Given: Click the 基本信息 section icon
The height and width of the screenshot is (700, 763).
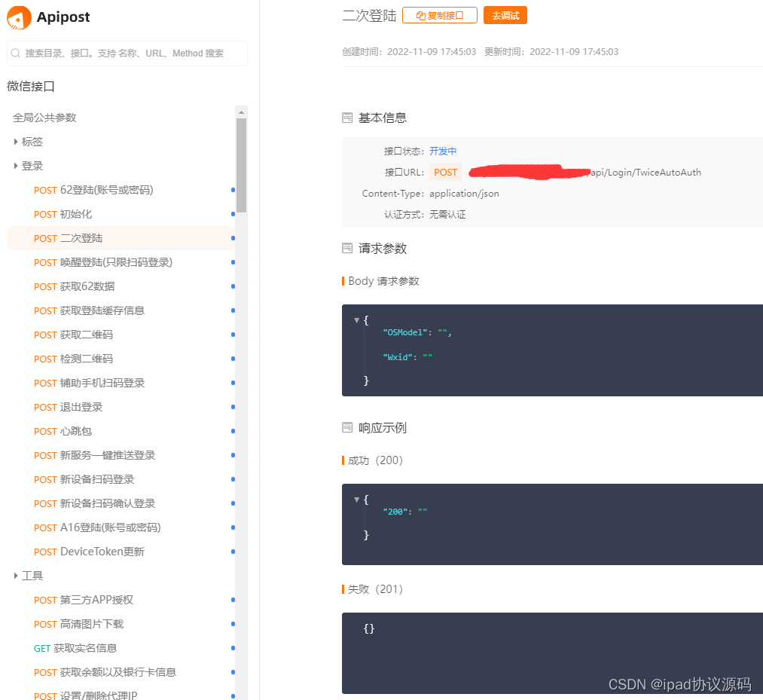Looking at the screenshot, I should click(x=347, y=118).
